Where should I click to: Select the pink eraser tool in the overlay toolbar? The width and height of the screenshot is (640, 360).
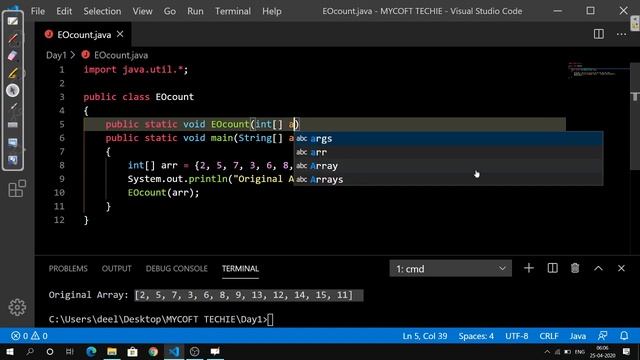pyautogui.click(x=13, y=56)
